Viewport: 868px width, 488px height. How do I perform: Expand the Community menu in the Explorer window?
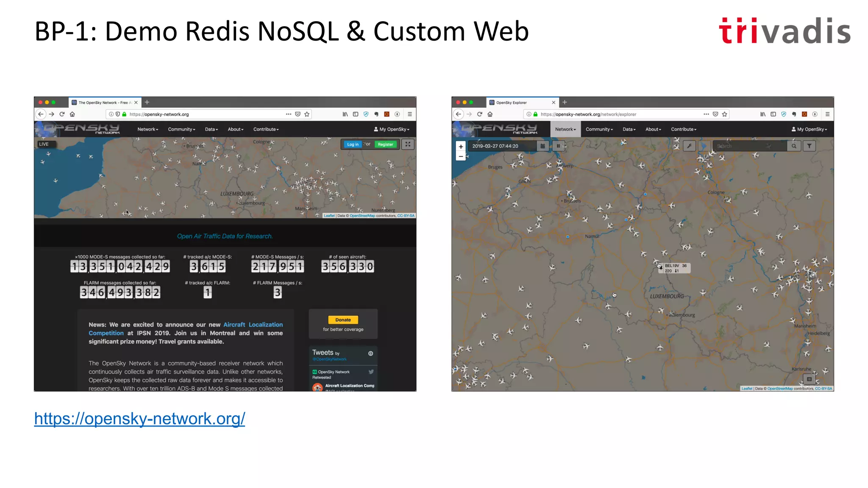click(x=599, y=129)
